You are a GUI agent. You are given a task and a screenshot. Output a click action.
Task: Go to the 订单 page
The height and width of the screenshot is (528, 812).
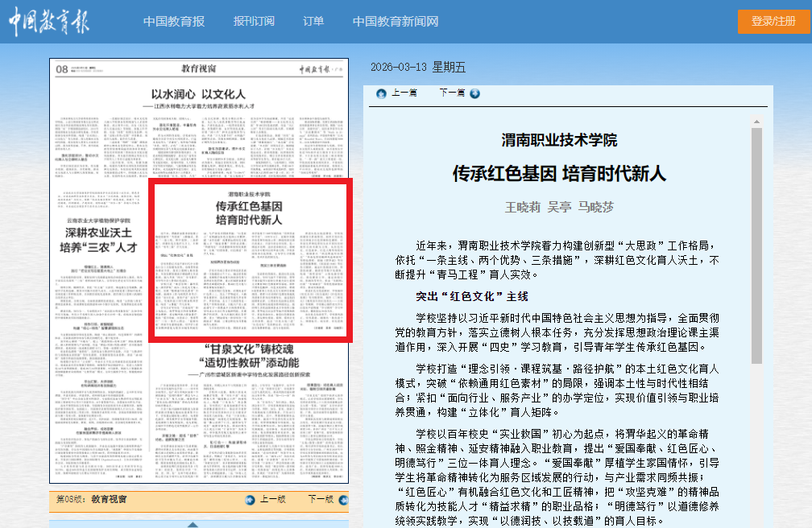[x=313, y=22]
